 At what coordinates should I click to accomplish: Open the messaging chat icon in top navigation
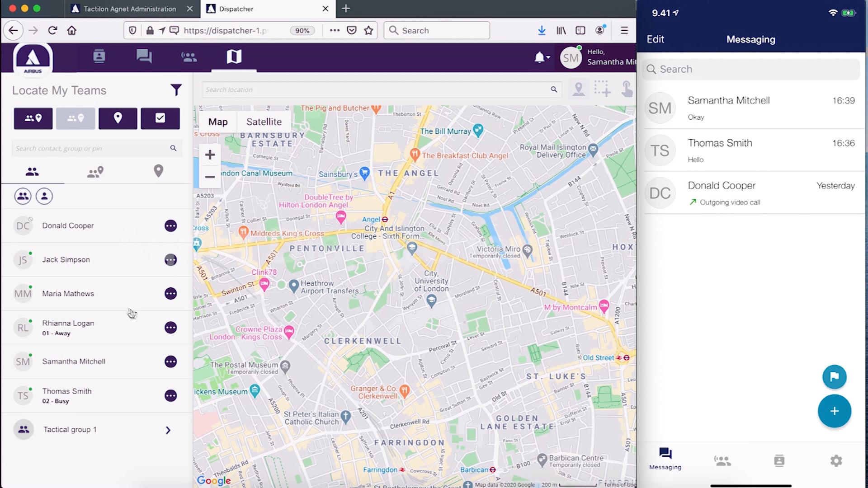click(144, 56)
